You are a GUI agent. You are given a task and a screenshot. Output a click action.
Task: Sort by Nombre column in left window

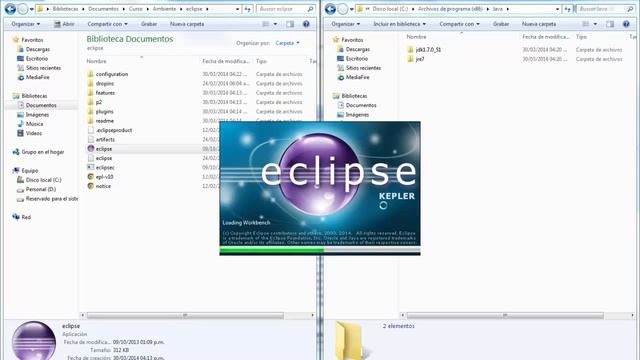pyautogui.click(x=96, y=61)
